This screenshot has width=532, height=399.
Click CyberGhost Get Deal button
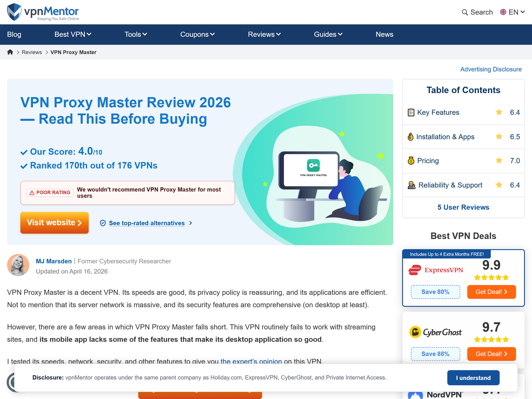pyautogui.click(x=491, y=354)
